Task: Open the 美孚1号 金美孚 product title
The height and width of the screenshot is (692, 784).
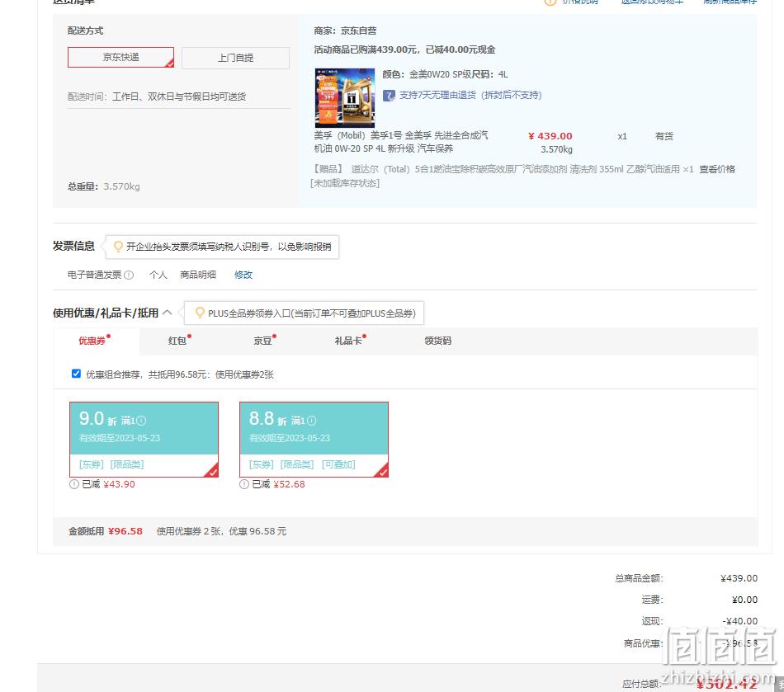Action: point(401,142)
